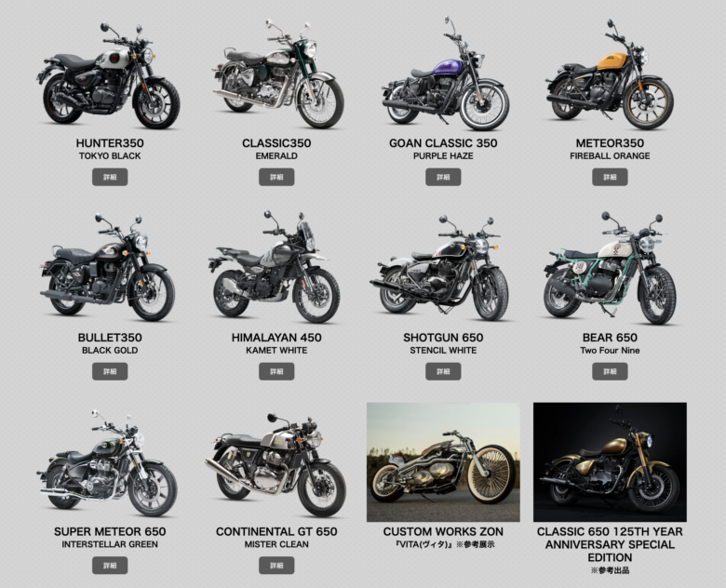Select the Himalayan 450 Kamet White image
Screen dimensions: 726x588
274,267
